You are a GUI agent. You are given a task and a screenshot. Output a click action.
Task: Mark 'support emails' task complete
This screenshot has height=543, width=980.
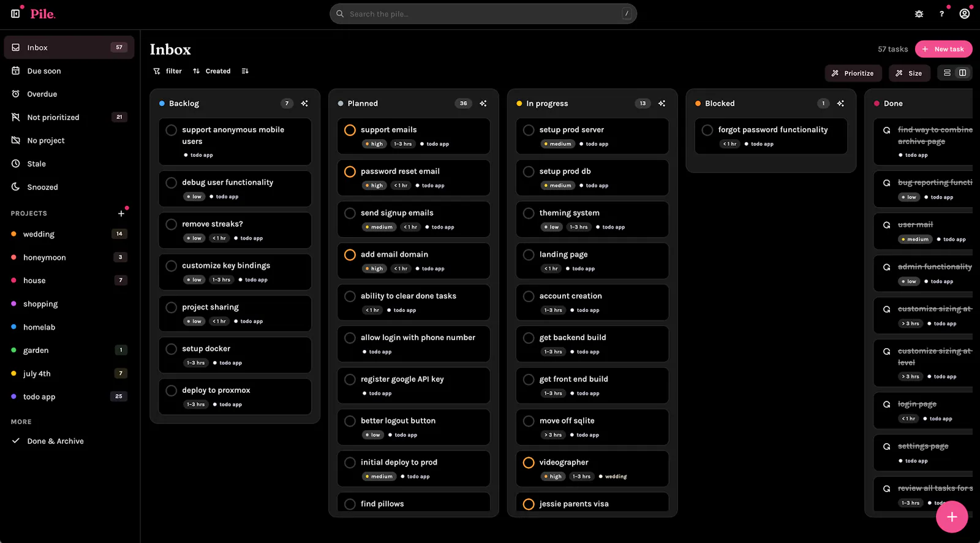[350, 130]
